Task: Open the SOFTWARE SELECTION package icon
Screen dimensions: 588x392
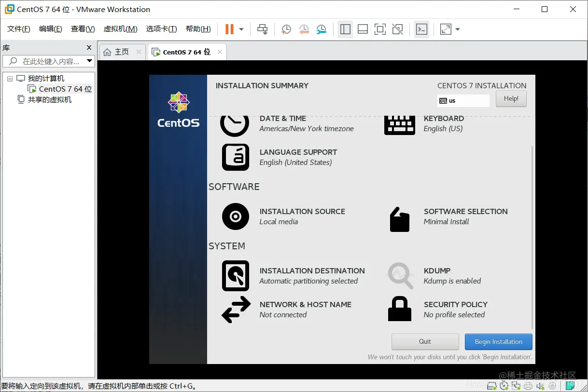Action: [x=400, y=219]
